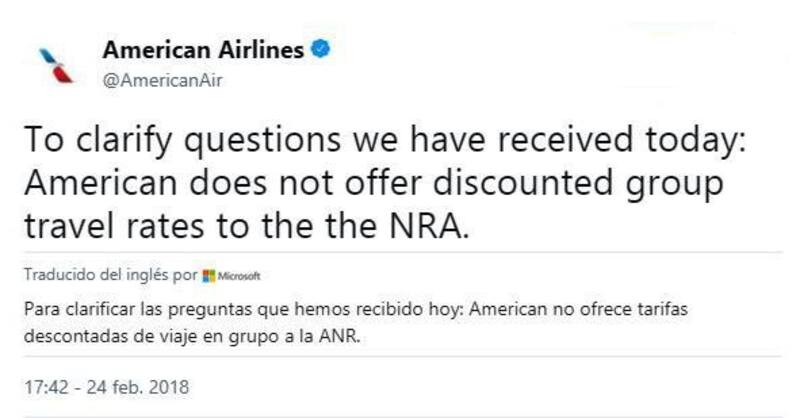The width and height of the screenshot is (800, 418).
Task: Click the 'Traducido del inglés por' label
Action: click(109, 275)
